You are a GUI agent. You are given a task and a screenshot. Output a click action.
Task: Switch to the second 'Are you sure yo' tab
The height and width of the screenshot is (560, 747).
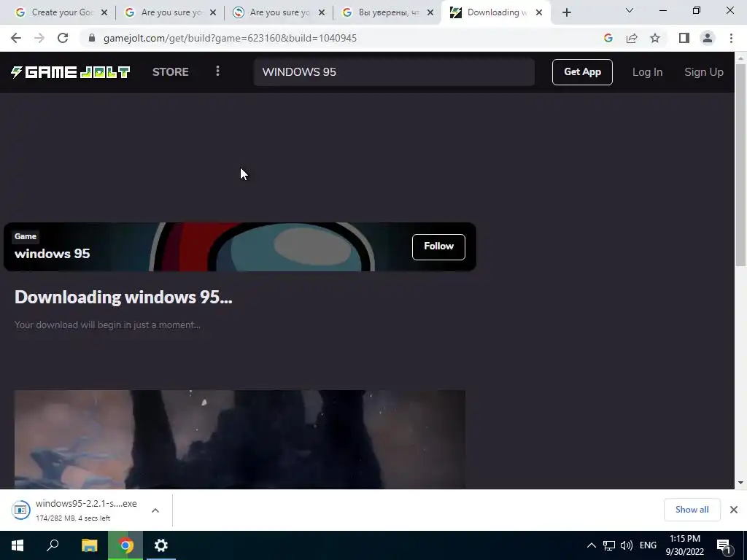point(171,12)
